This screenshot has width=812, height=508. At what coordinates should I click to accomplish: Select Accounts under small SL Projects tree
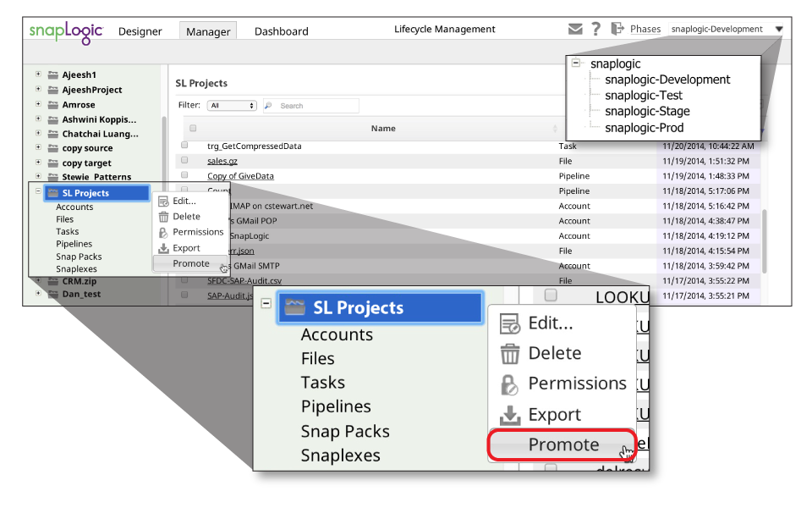pos(74,207)
